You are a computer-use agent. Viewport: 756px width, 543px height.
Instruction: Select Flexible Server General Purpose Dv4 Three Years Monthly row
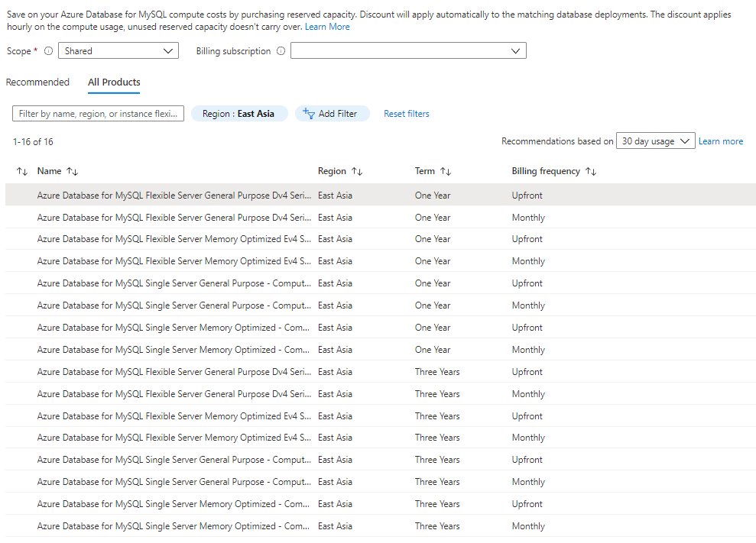(381, 393)
